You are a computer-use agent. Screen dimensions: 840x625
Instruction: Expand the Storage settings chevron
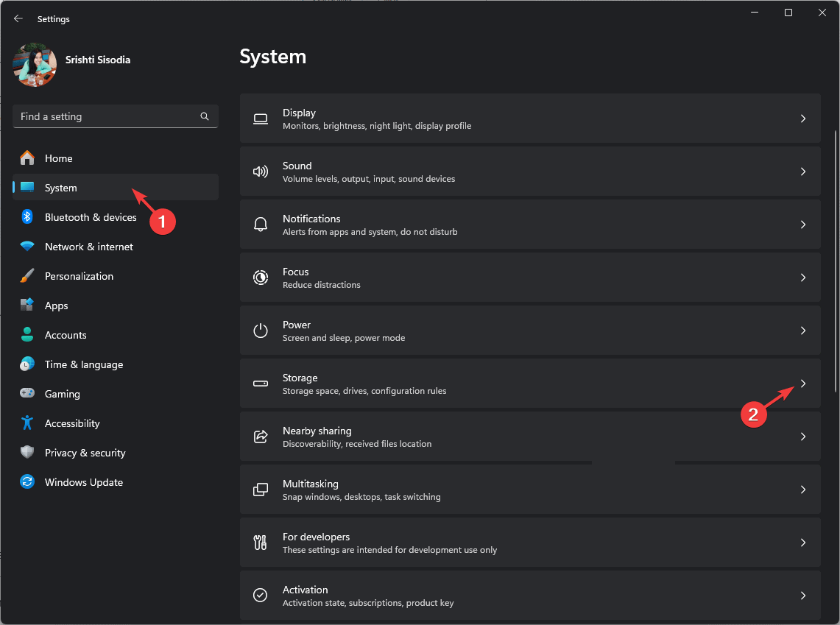[x=803, y=384]
